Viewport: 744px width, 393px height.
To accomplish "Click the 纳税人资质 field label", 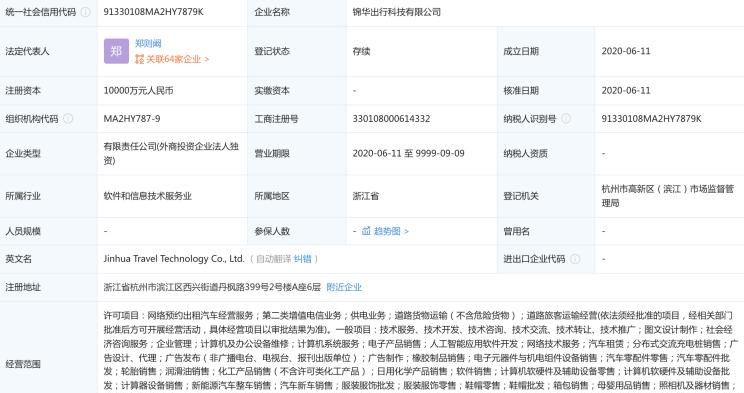I will pyautogui.click(x=525, y=153).
